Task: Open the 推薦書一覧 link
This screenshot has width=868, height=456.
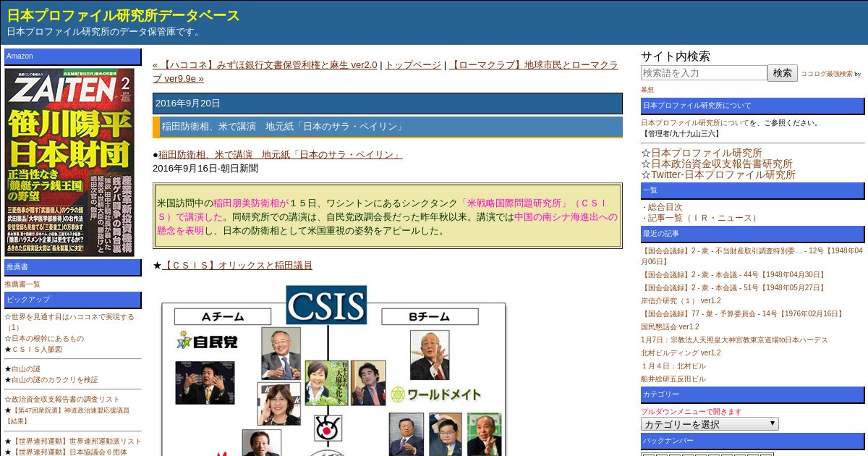Action: tap(22, 284)
